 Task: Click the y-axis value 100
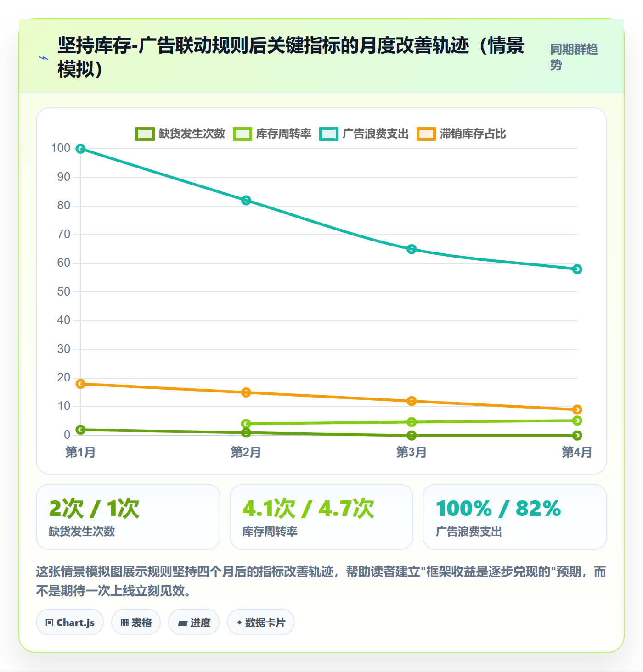61,148
